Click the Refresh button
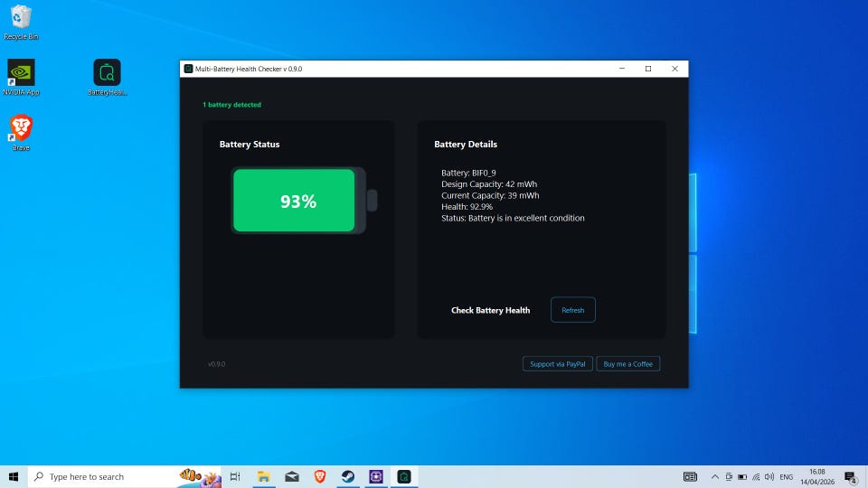 573,310
